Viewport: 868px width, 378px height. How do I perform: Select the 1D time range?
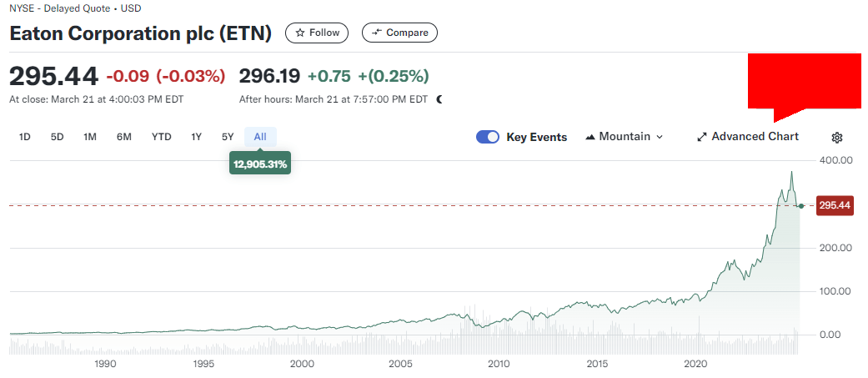(x=24, y=137)
